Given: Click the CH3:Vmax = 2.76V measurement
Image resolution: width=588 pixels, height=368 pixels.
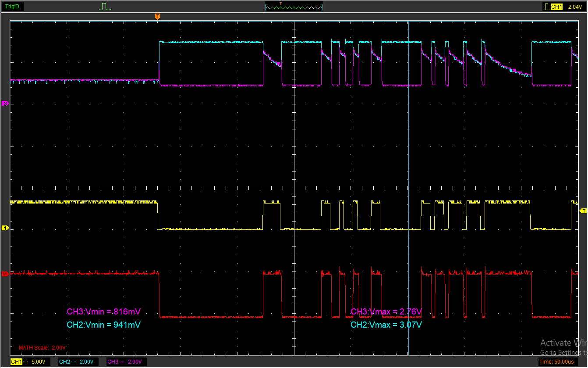Looking at the screenshot, I should tap(386, 312).
